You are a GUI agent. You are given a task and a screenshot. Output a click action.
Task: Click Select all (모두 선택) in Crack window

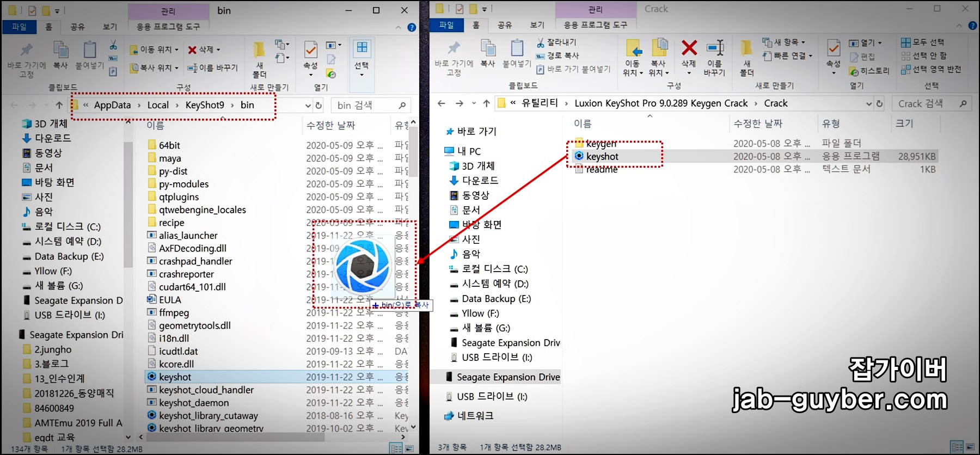923,42
